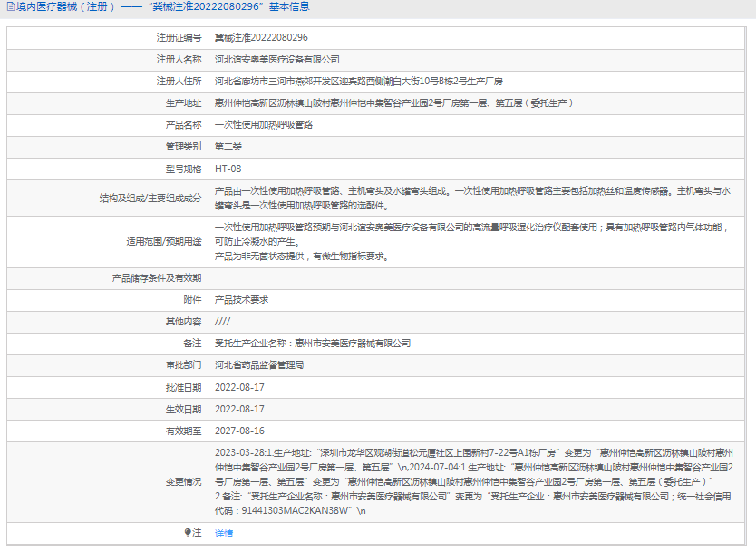
Task: Select the 注册人住所 row label
Action: click(179, 81)
